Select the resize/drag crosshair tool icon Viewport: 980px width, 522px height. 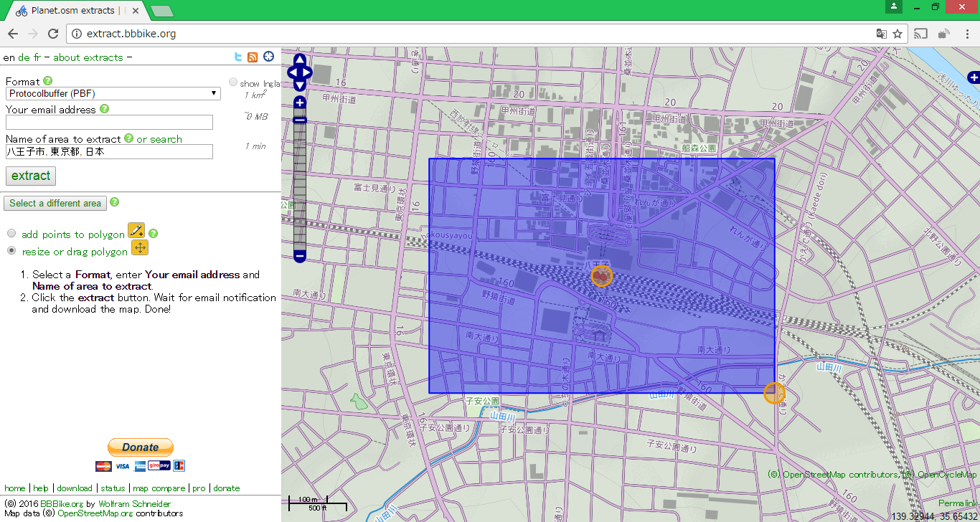click(x=140, y=247)
